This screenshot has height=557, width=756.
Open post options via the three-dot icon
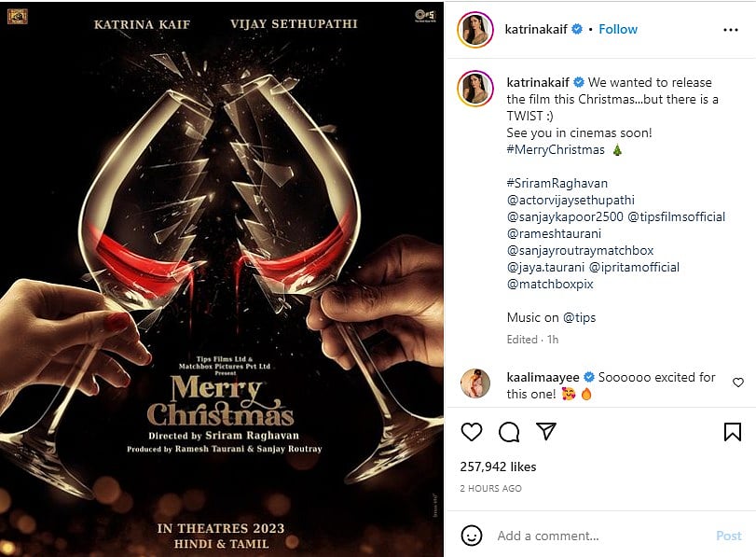pos(729,30)
